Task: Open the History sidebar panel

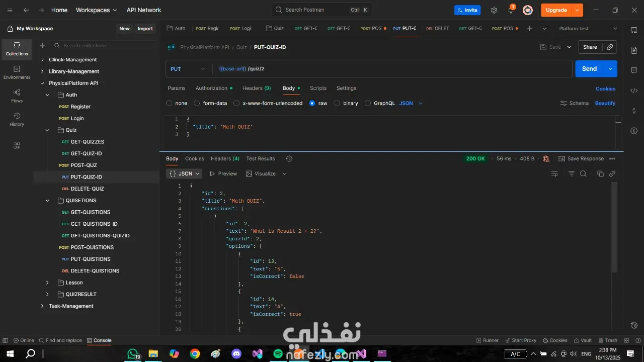Action: tap(17, 119)
